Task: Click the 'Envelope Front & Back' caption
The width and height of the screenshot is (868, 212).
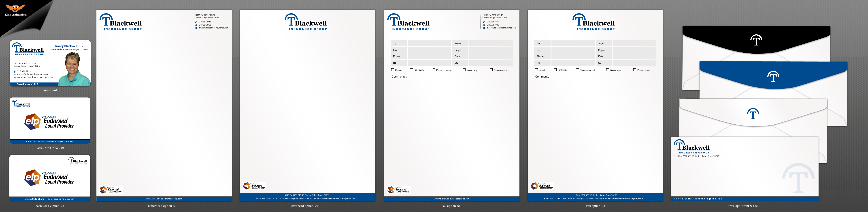Action: [743, 206]
